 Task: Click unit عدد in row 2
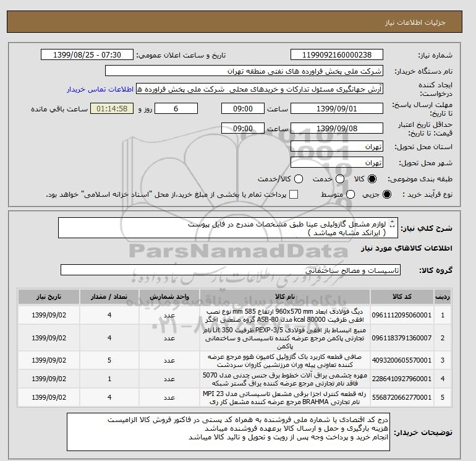[x=169, y=338]
